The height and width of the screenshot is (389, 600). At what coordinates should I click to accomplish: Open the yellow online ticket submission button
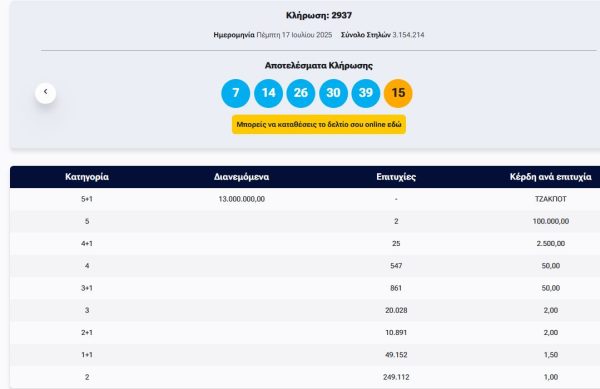(319, 124)
